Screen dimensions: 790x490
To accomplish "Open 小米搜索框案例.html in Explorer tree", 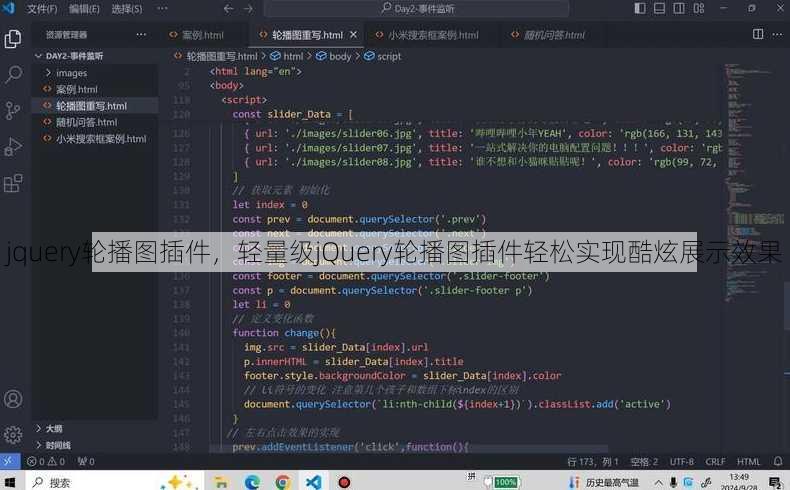I will [x=101, y=139].
